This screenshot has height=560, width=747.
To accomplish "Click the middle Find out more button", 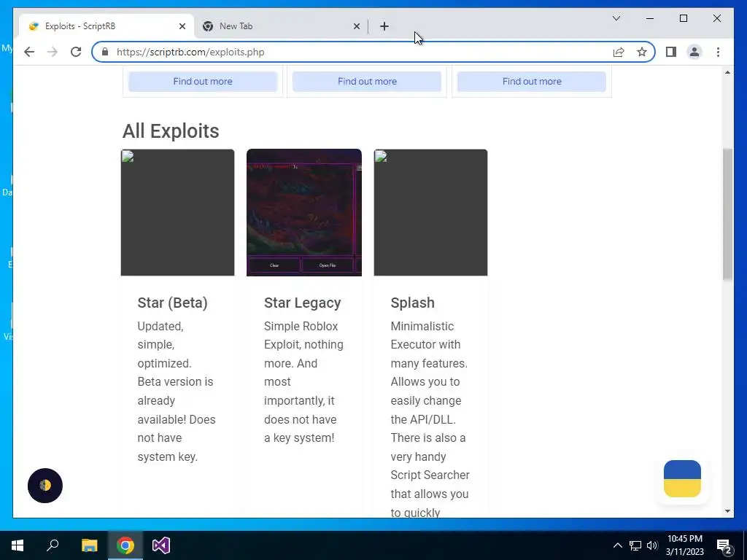I will [367, 82].
